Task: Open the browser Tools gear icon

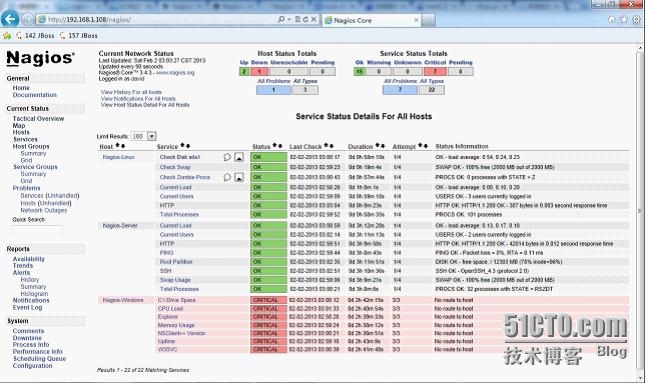Action: [637, 19]
